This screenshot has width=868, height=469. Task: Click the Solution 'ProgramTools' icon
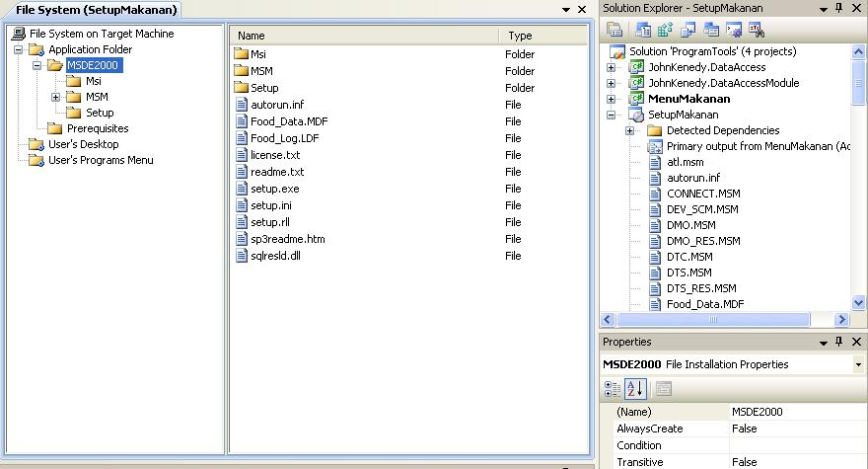click(x=617, y=51)
